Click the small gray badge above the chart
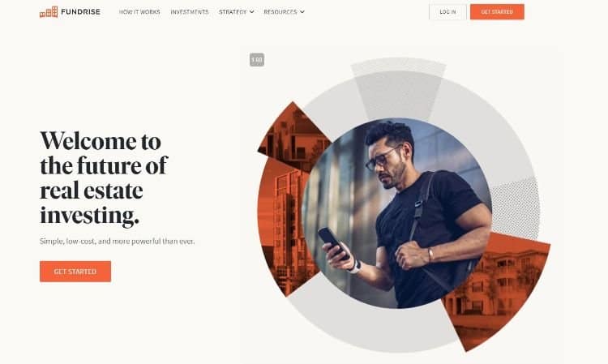 257,60
